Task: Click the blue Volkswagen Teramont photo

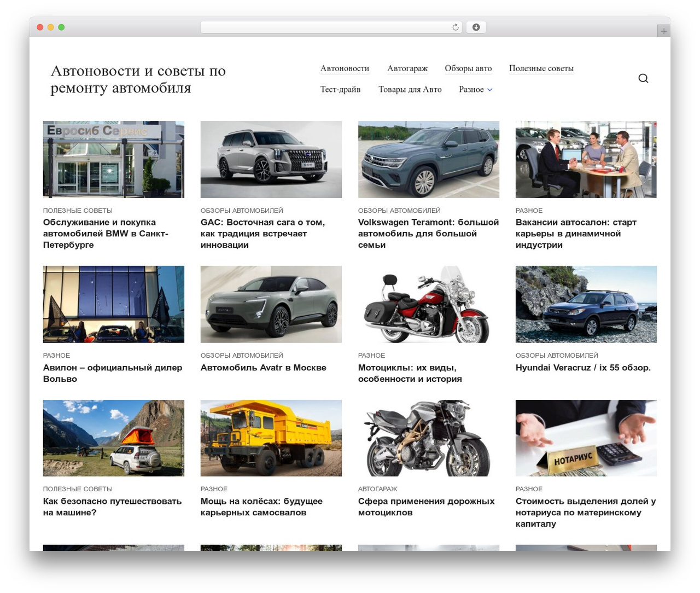Action: (x=429, y=159)
